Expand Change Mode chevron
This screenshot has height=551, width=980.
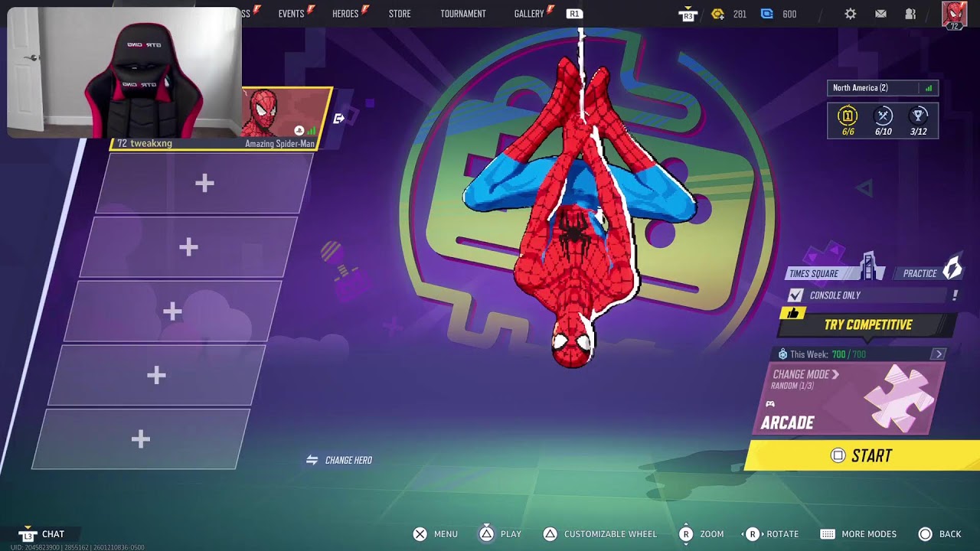(x=835, y=374)
